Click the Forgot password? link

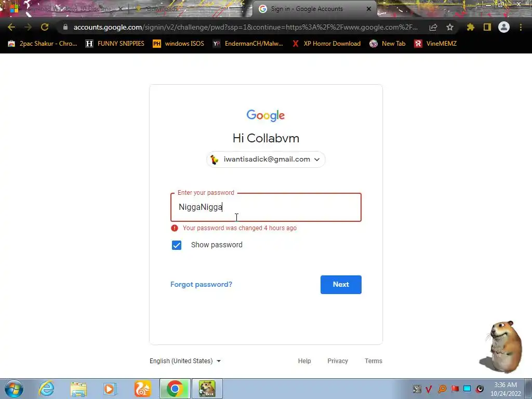click(201, 284)
